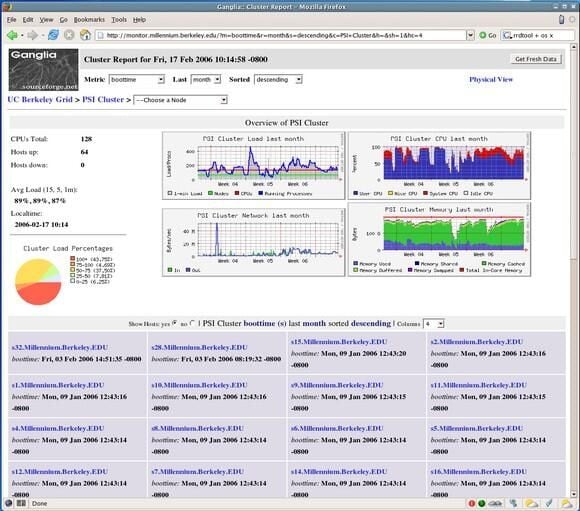Reload the page with the Reload icon

(x=54, y=35)
